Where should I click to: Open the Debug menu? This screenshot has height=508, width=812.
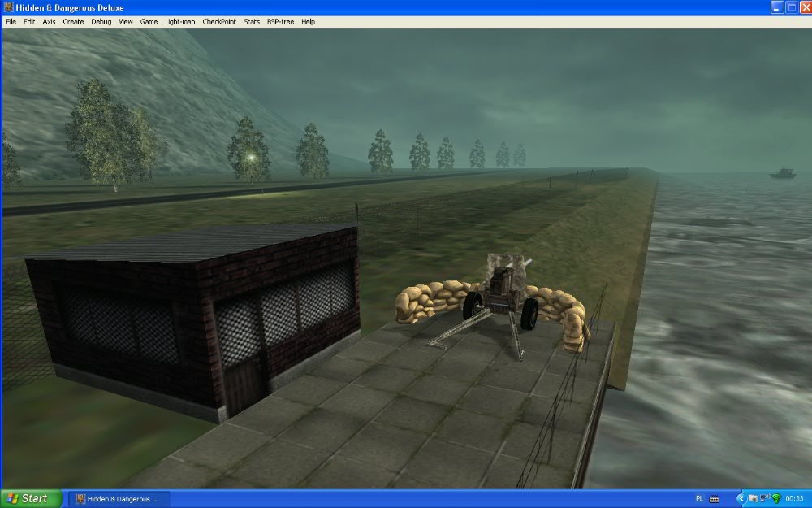101,22
